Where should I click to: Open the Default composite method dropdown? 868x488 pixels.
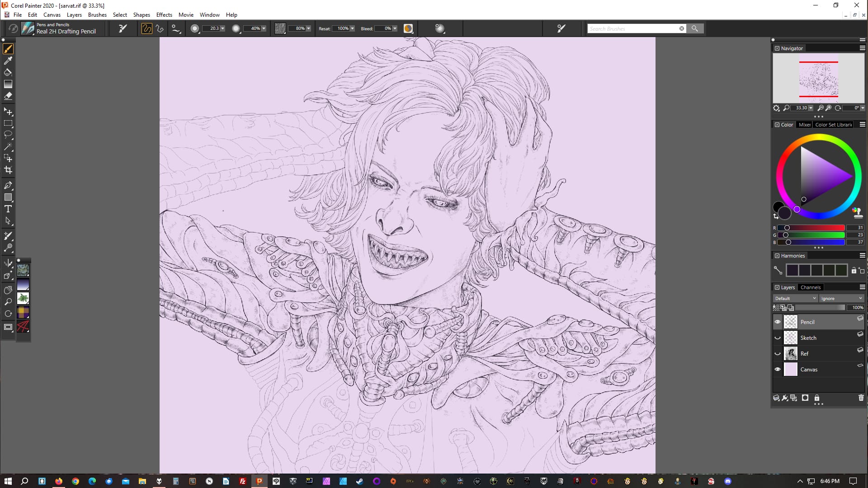(x=795, y=298)
